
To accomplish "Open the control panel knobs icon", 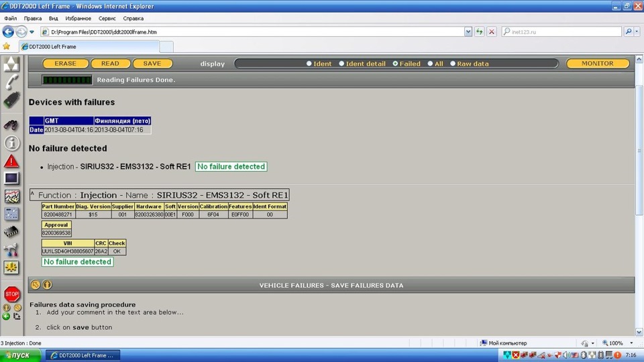I will point(11,214).
